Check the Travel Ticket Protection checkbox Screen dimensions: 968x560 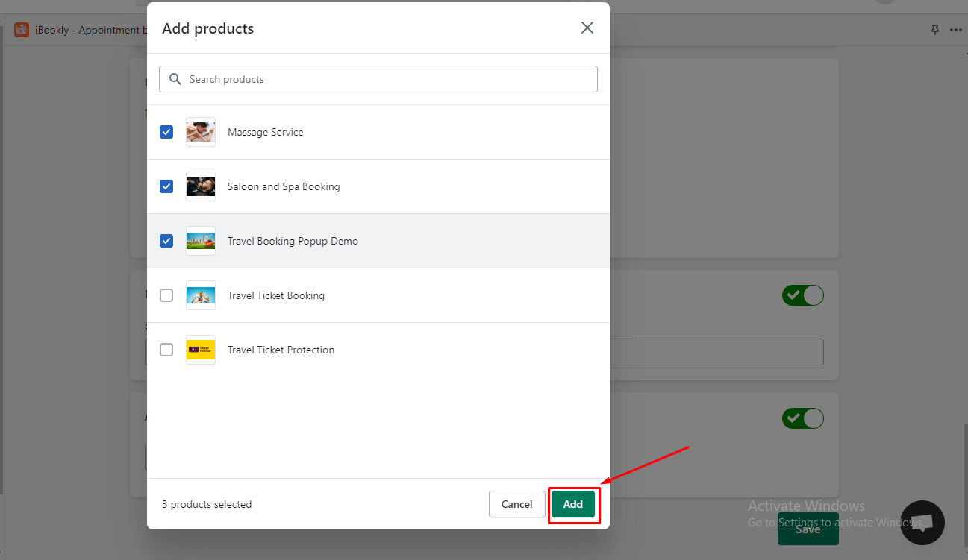coord(166,350)
